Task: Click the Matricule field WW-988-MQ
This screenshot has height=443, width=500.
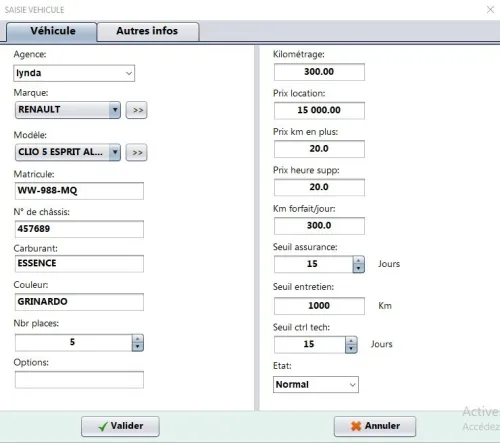Action: pos(79,191)
